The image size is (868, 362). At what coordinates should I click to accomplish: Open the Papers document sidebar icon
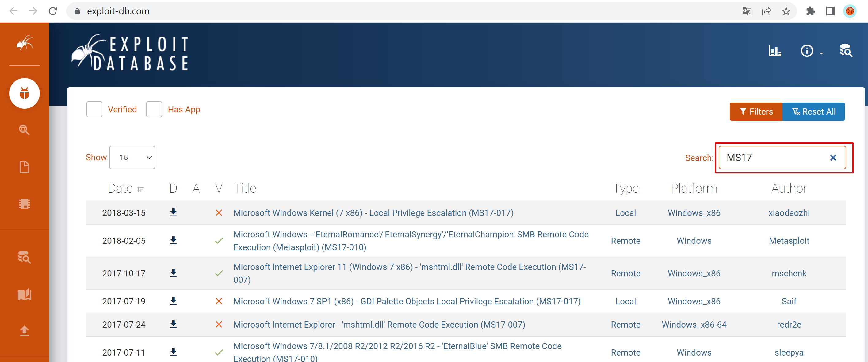(24, 167)
